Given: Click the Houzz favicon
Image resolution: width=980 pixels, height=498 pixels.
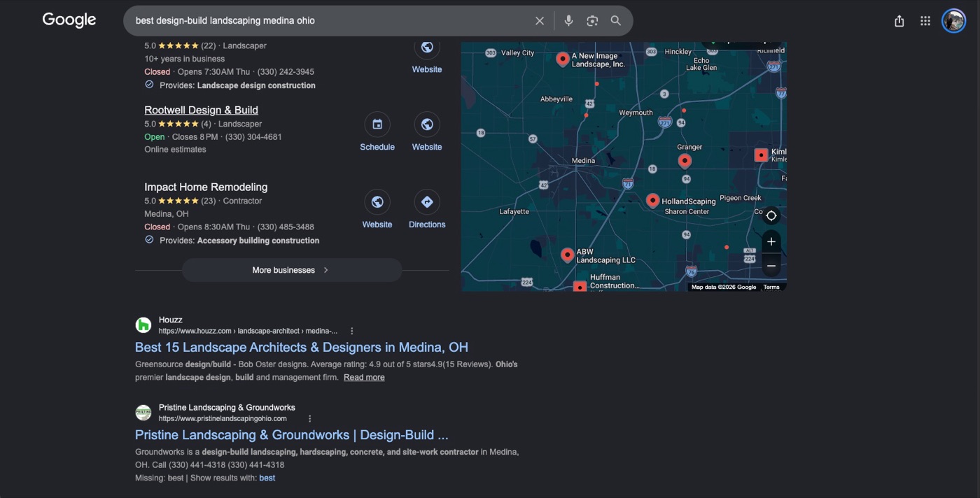Looking at the screenshot, I should click(143, 325).
